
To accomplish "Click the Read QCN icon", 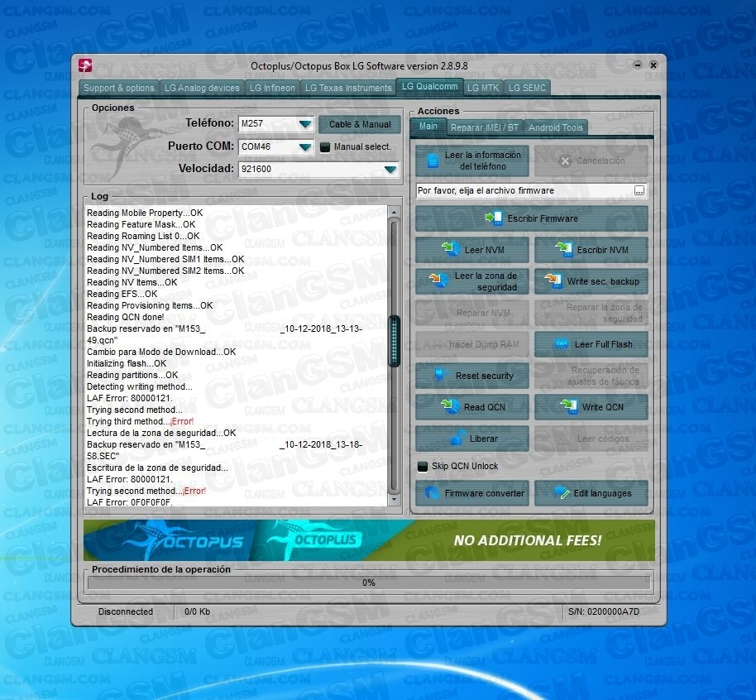I will [x=450, y=407].
